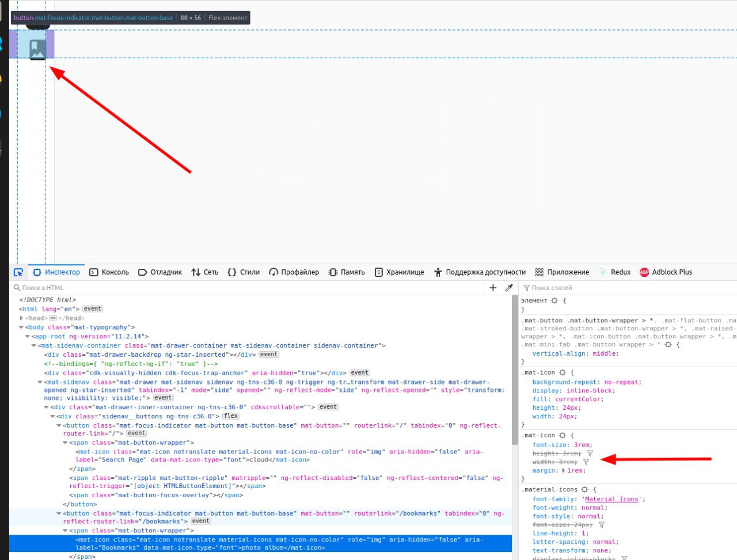Collapse the sidenav__buttons div
Image resolution: width=737 pixels, height=560 pixels.
52,416
